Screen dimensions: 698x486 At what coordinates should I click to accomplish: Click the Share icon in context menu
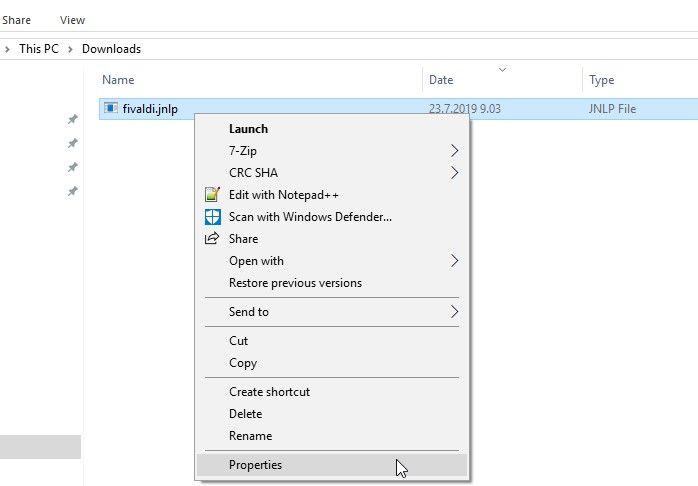(211, 239)
